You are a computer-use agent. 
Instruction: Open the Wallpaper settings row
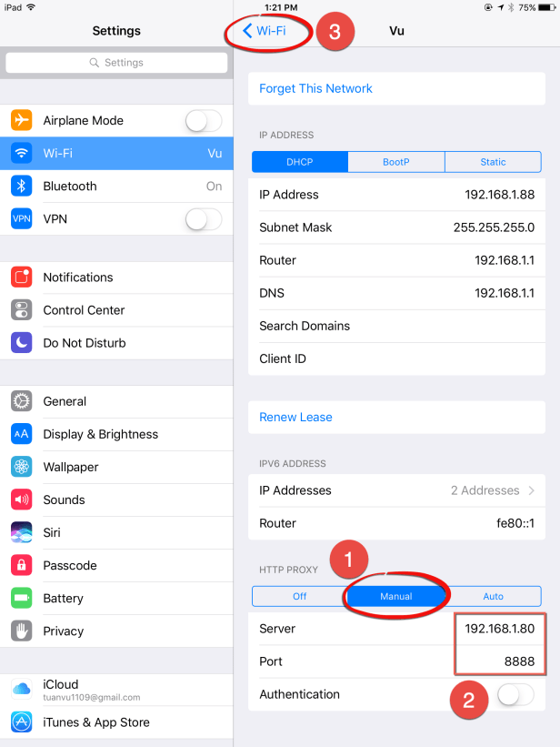click(x=116, y=467)
